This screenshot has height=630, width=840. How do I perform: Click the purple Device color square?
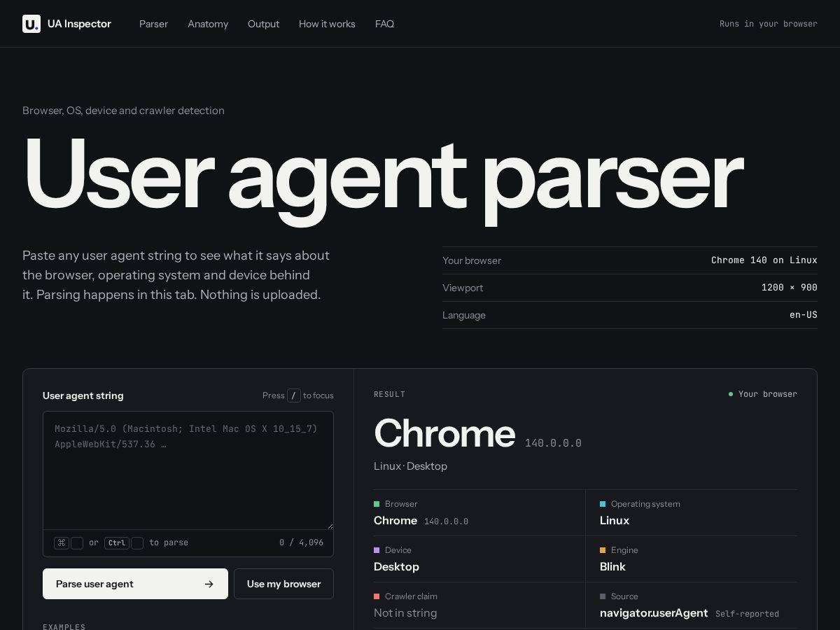pyautogui.click(x=377, y=550)
